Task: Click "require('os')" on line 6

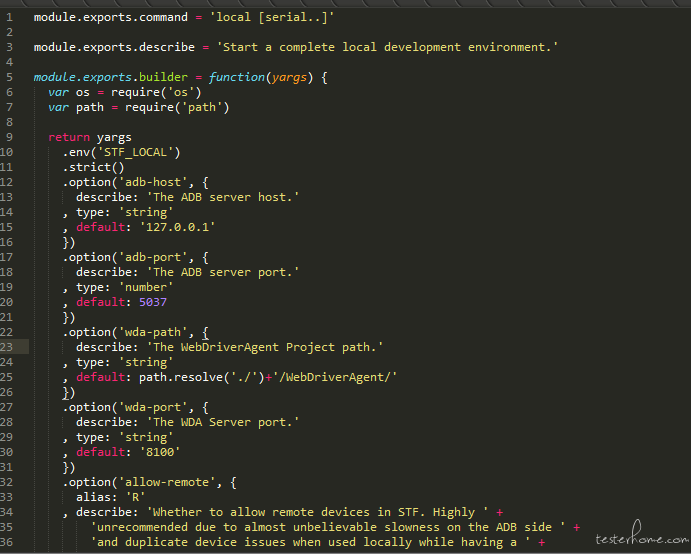Action: click(x=156, y=93)
